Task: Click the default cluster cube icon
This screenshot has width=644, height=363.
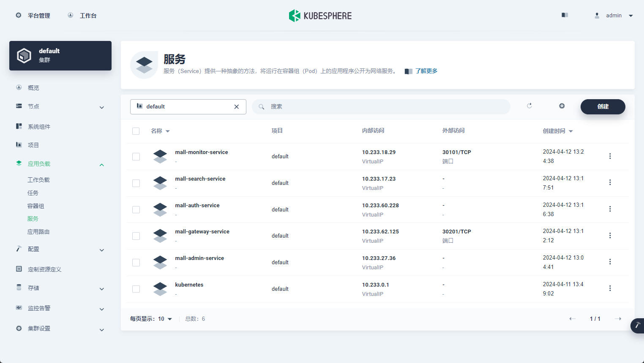Action: tap(24, 56)
